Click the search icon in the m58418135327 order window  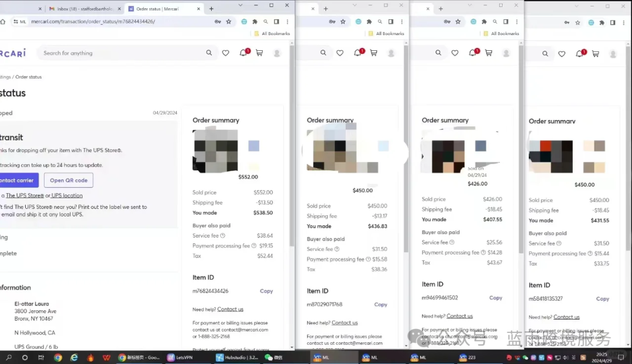coord(545,54)
